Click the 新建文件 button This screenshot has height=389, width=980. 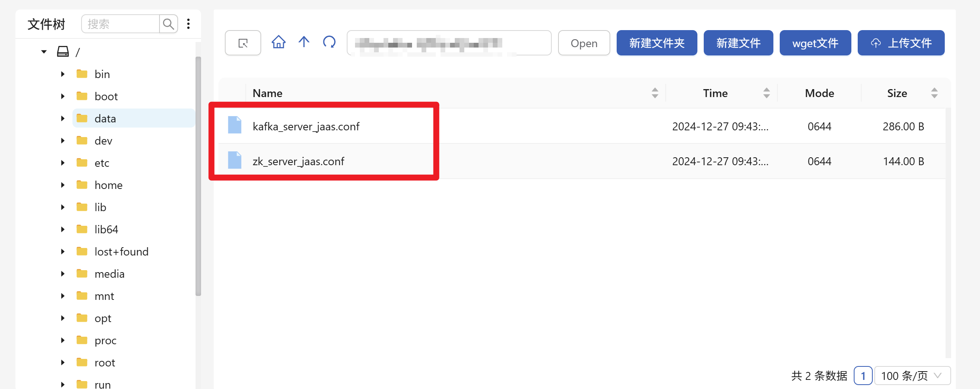[x=738, y=43]
